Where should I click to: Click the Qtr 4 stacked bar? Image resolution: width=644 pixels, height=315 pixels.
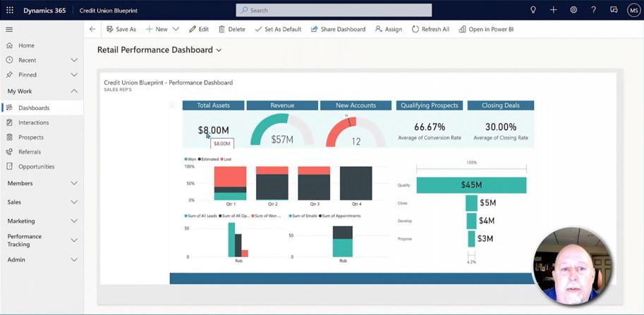(356, 183)
